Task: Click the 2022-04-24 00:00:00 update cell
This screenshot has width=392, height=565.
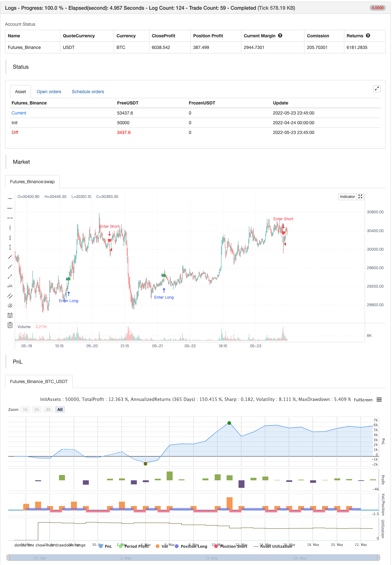Action: [x=294, y=123]
